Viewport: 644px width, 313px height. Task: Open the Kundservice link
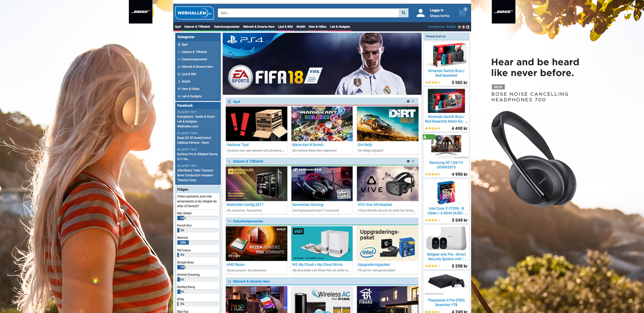coord(436,27)
